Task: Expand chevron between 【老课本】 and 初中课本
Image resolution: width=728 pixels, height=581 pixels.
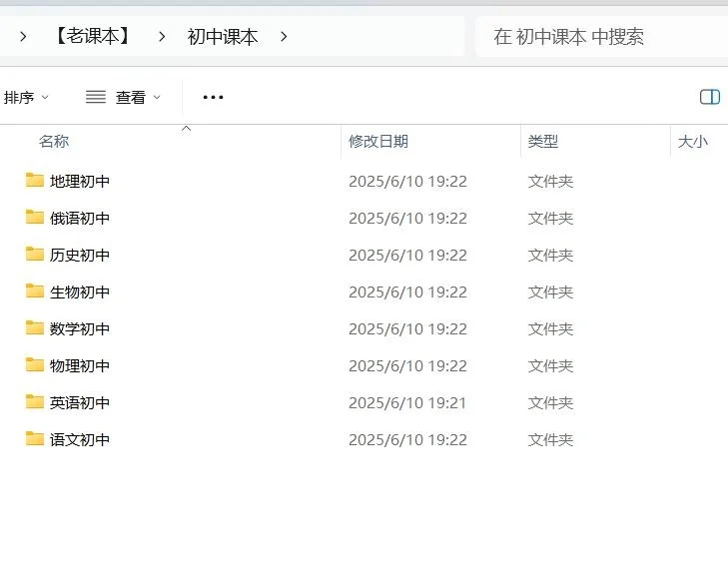Action: pyautogui.click(x=162, y=36)
